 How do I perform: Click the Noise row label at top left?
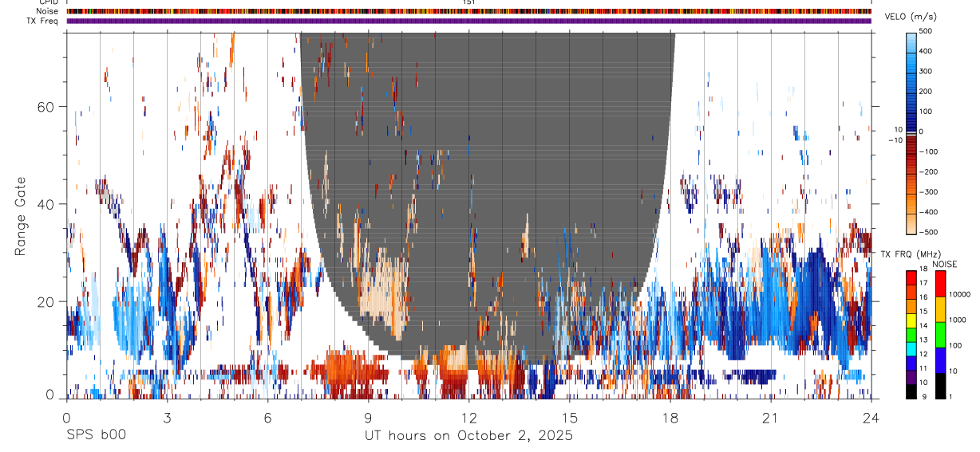pyautogui.click(x=48, y=11)
